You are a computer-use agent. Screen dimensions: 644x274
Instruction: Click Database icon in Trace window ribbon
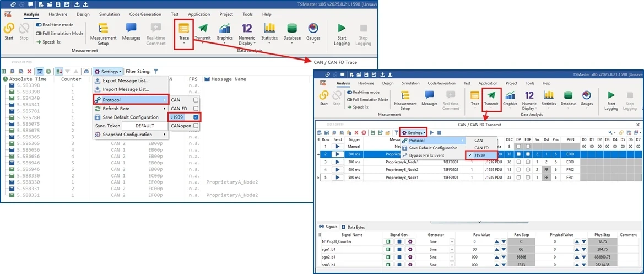(x=292, y=28)
